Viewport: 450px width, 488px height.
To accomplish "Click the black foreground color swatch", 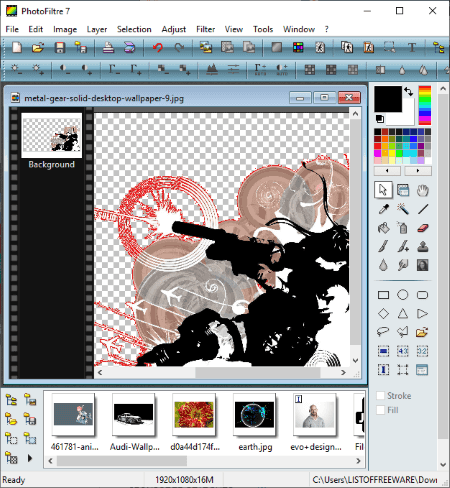I will click(388, 99).
